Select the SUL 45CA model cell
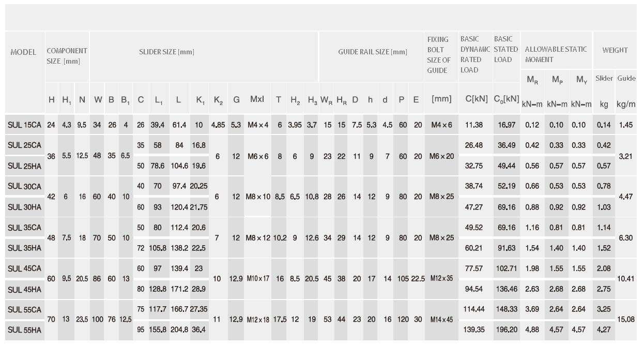 click(24, 268)
